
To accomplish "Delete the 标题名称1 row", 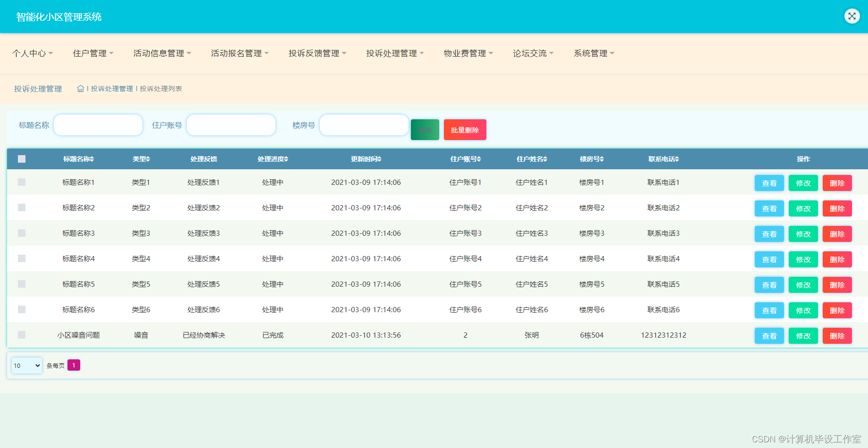I will pyautogui.click(x=837, y=183).
